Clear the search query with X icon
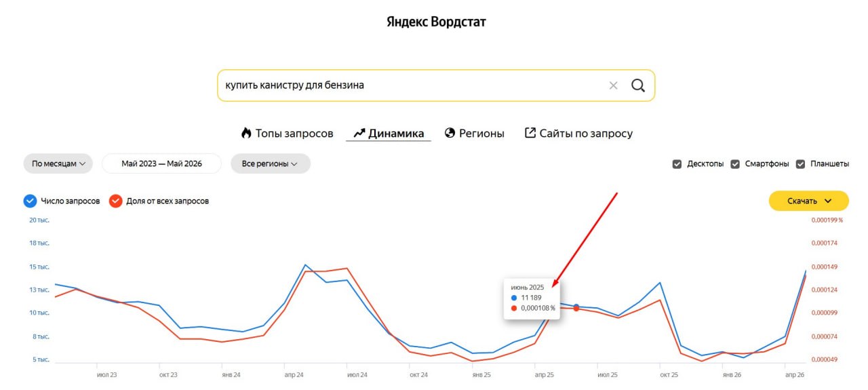 [x=613, y=85]
